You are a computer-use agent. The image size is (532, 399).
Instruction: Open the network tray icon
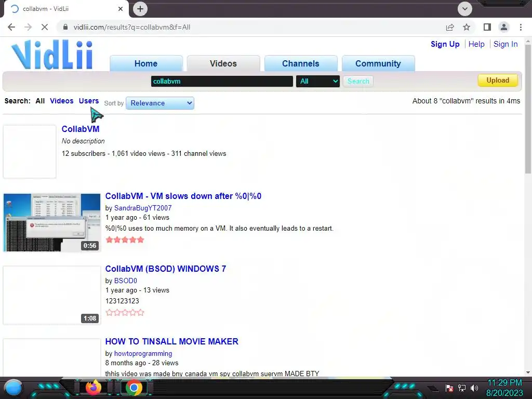(461, 388)
